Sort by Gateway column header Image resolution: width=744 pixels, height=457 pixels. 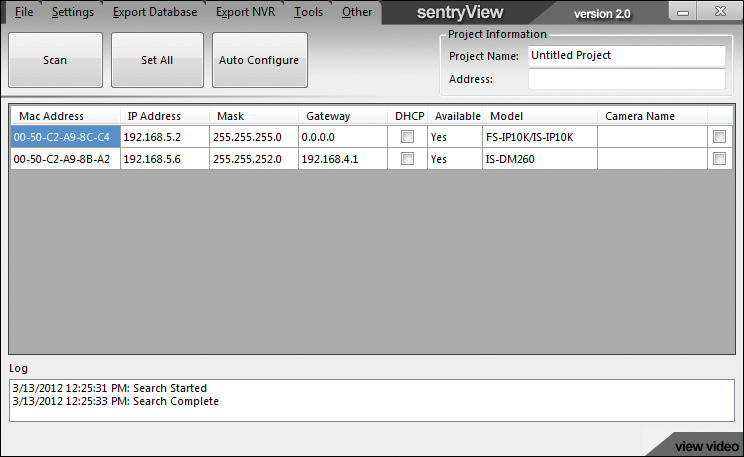(x=343, y=116)
